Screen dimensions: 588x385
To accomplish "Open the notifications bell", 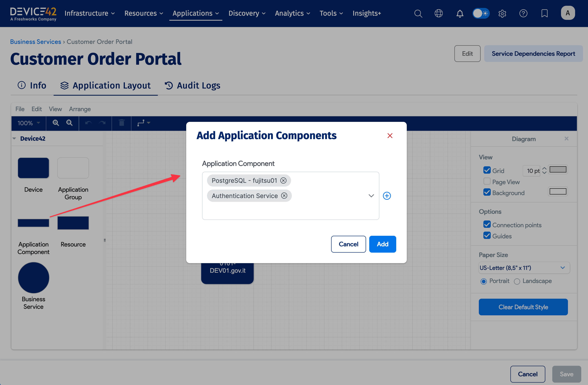I will tap(460, 13).
